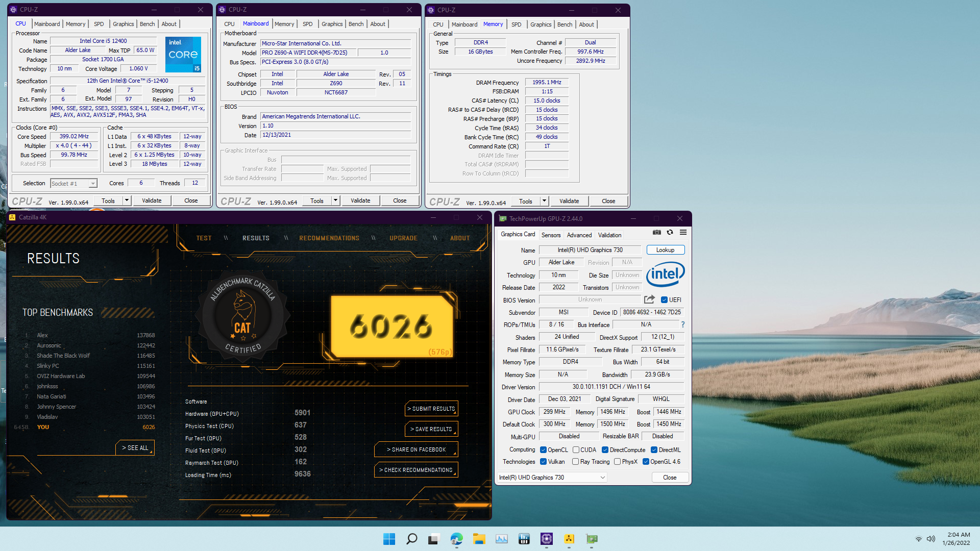
Task: Open GPU selector Intel UHD Graphics 730 dropdown
Action: pyautogui.click(x=552, y=478)
